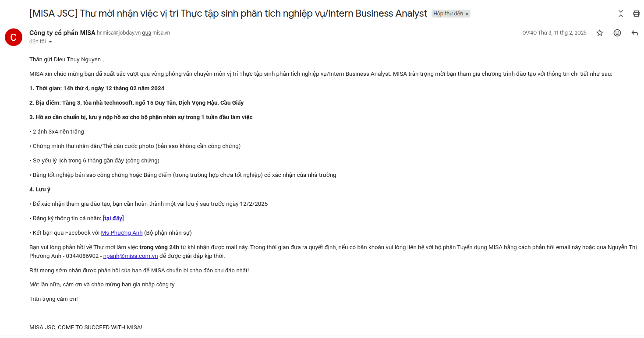
Task: Open the "[tại đây]" registration link
Action: [x=113, y=218]
